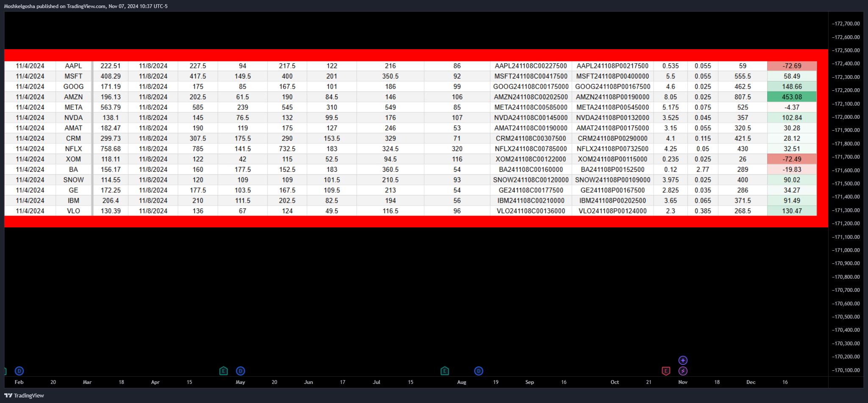
Task: Click the Sep label on time axis
Action: (530, 382)
